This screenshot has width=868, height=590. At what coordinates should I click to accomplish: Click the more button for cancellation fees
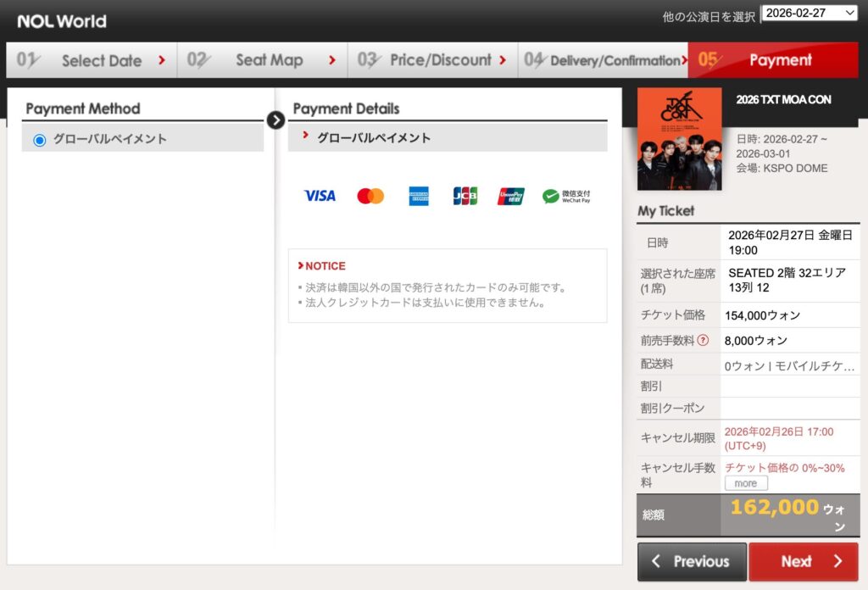click(x=746, y=483)
